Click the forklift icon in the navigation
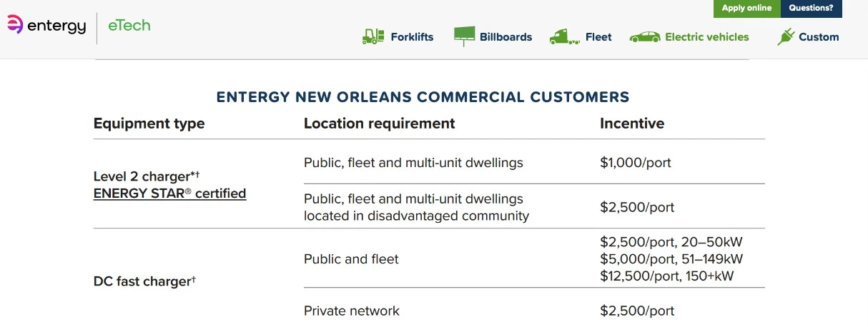This screenshot has height=327, width=868. pyautogui.click(x=373, y=36)
